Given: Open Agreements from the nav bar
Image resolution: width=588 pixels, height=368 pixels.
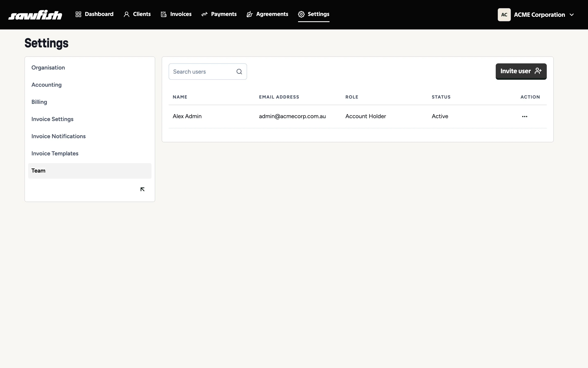Looking at the screenshot, I should [267, 14].
